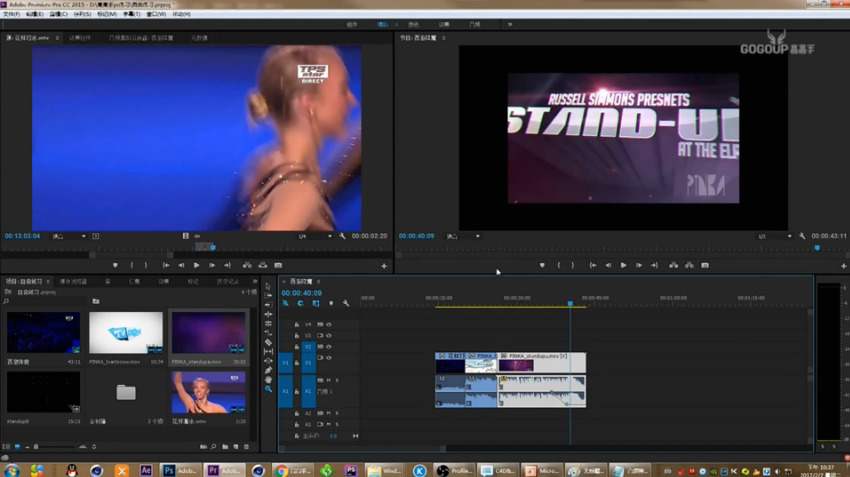Toggle snap in the timeline header
Screen dimensions: 850x477
point(300,304)
